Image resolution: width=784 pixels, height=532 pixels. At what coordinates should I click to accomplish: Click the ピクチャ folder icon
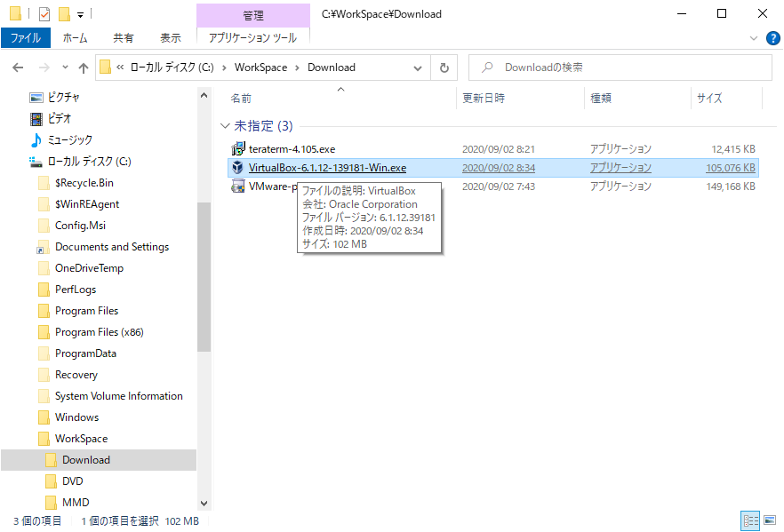[36, 98]
